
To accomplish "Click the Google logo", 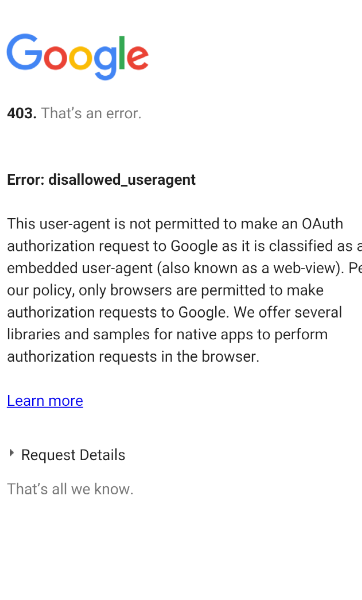I will point(78,56).
